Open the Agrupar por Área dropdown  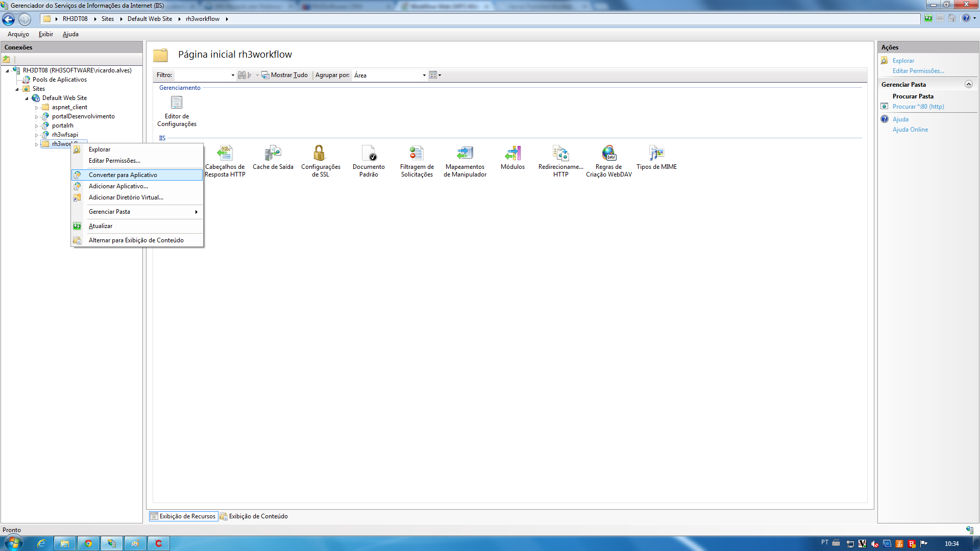[424, 76]
